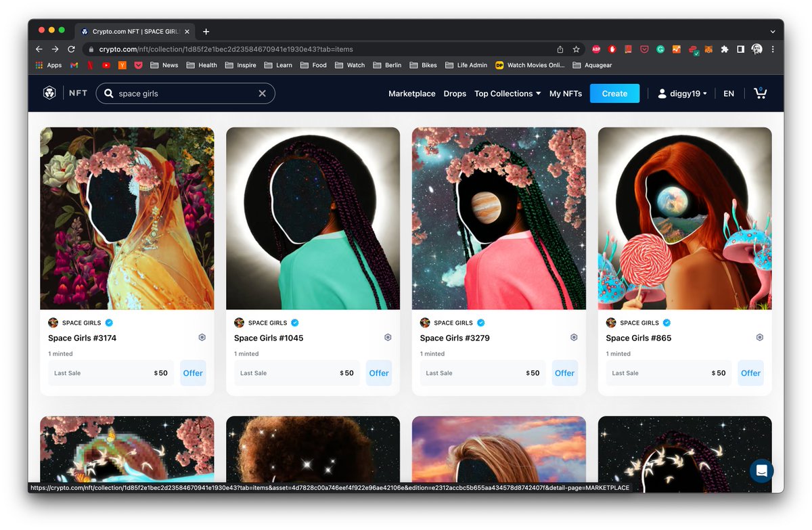Open the Space Girls #865 lollipop artwork
This screenshot has width=812, height=530.
[x=685, y=218]
